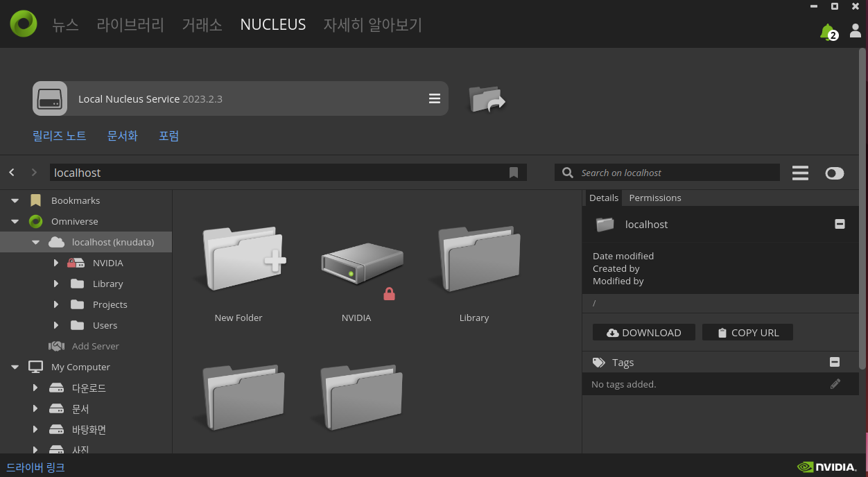Viewport: 868px width, 477px height.
Task: Switch to the Permissions tab
Action: click(655, 198)
